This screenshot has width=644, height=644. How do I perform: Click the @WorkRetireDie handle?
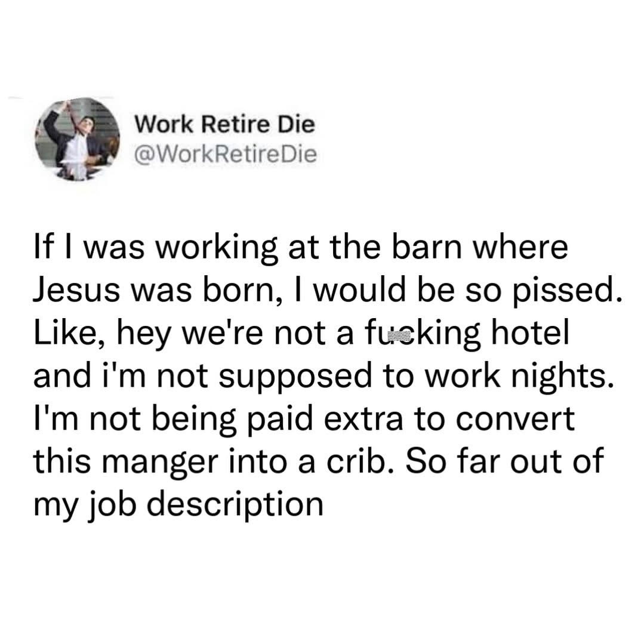point(224,154)
